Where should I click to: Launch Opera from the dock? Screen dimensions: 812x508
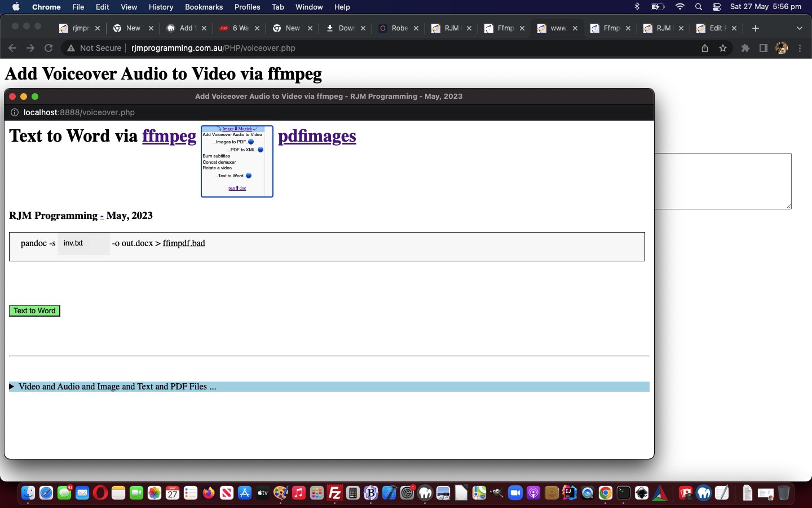(100, 493)
